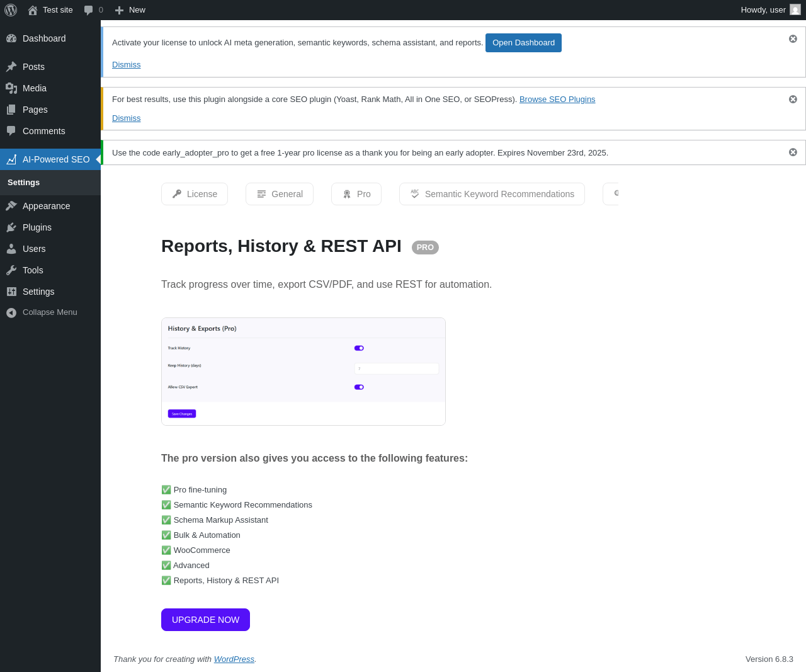Go to Appearance in the sidebar
This screenshot has width=806, height=672.
coord(46,206)
